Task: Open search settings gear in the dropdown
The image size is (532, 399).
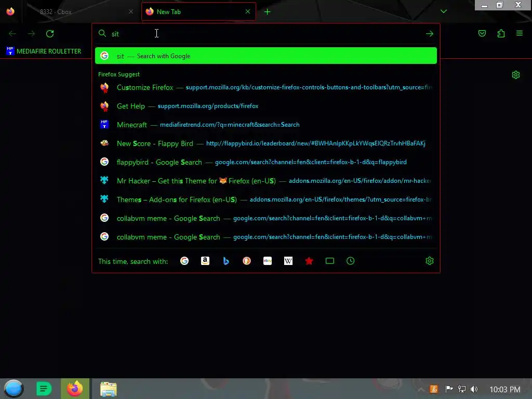Action: [430, 261]
